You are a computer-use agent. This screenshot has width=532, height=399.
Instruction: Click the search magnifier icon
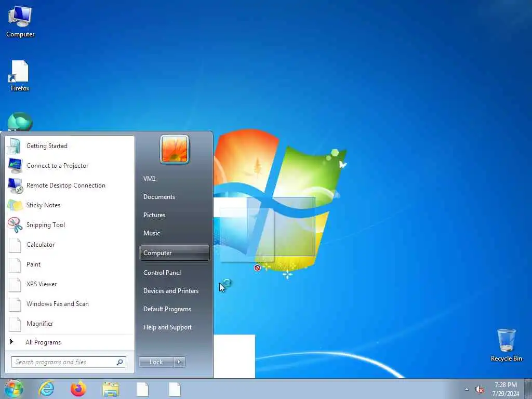pos(120,362)
